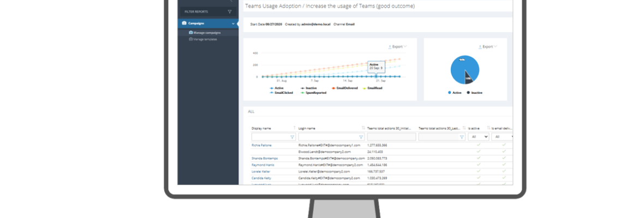Click the Login name filter funnel icon
Image resolution: width=644 pixels, height=218 pixels.
(x=361, y=137)
